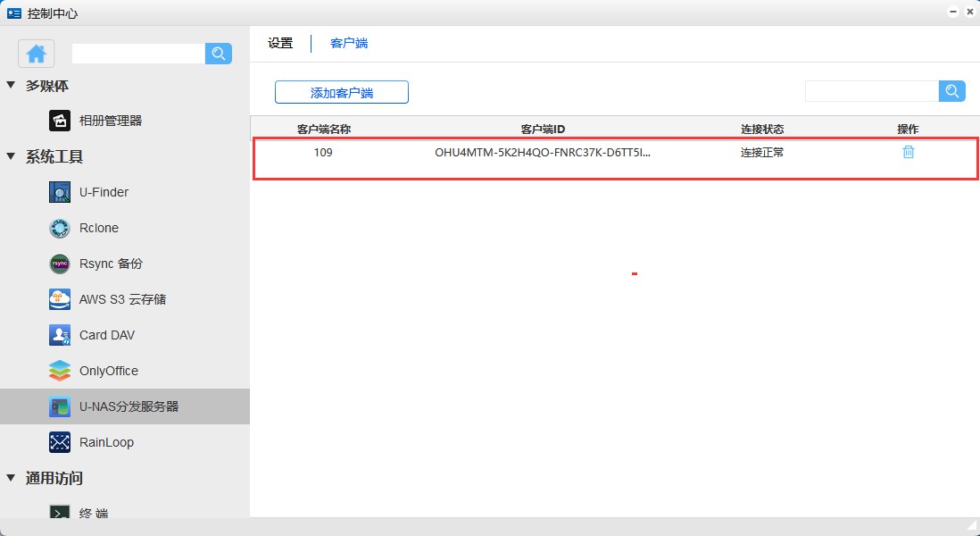Image resolution: width=980 pixels, height=536 pixels.
Task: Select U-NAS分发服务器 in the sidebar
Action: click(x=129, y=406)
